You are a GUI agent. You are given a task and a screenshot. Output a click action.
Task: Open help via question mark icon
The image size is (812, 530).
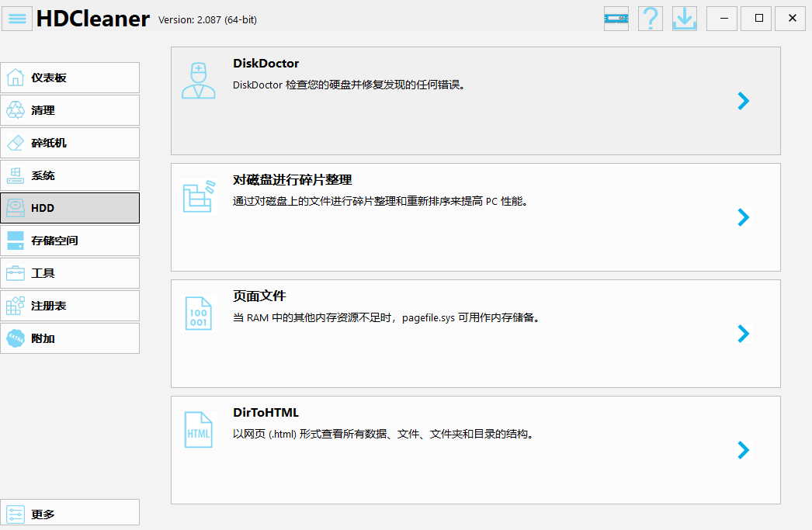[x=651, y=19]
